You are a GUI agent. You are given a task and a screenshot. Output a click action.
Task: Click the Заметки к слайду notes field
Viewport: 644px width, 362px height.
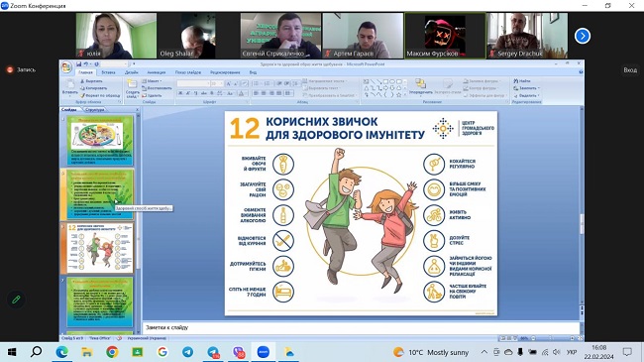(361, 328)
